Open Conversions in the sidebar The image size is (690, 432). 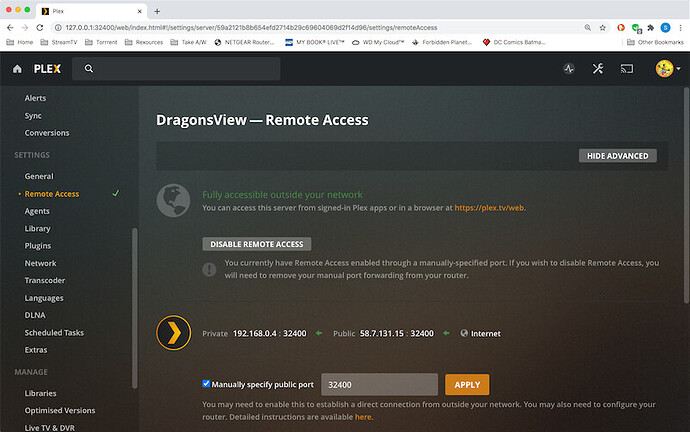click(47, 133)
